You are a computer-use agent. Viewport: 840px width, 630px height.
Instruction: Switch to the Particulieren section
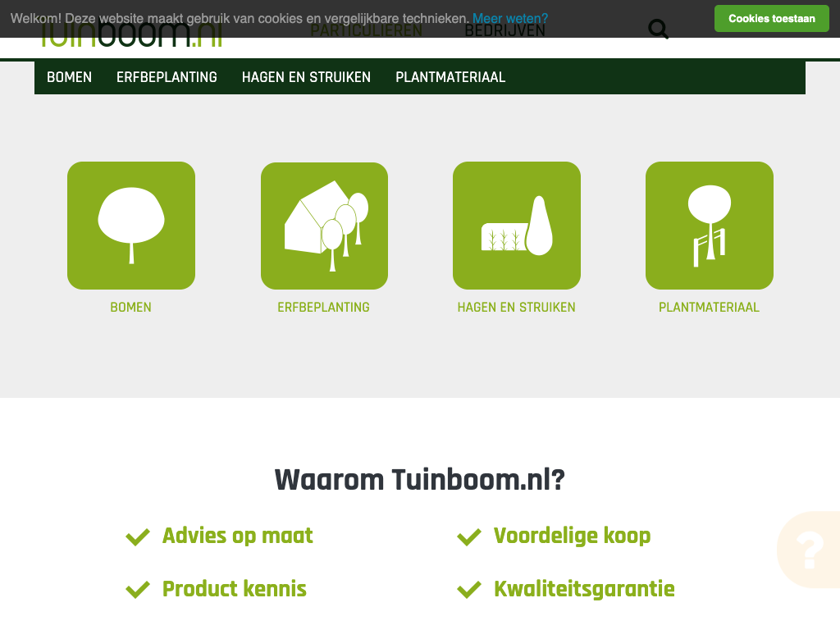coord(367,30)
